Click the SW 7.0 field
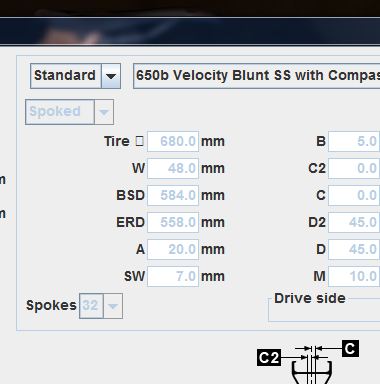The height and width of the screenshot is (384, 380). [x=173, y=276]
